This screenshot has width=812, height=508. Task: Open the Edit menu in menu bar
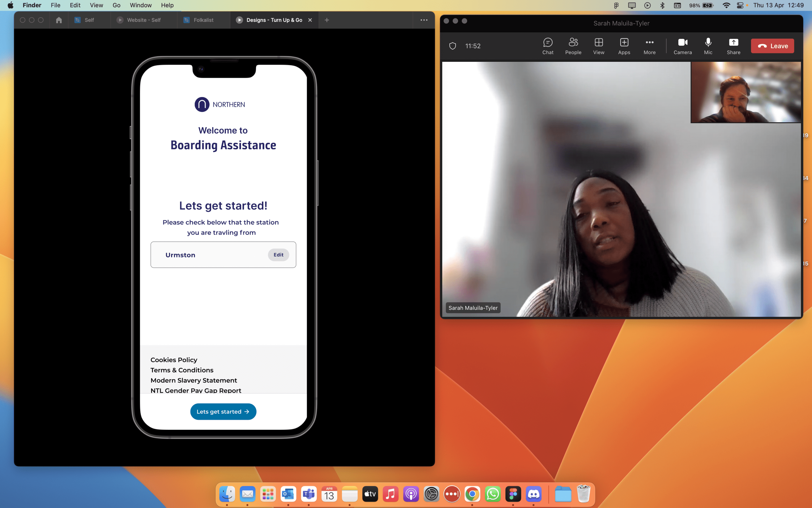pyautogui.click(x=75, y=5)
